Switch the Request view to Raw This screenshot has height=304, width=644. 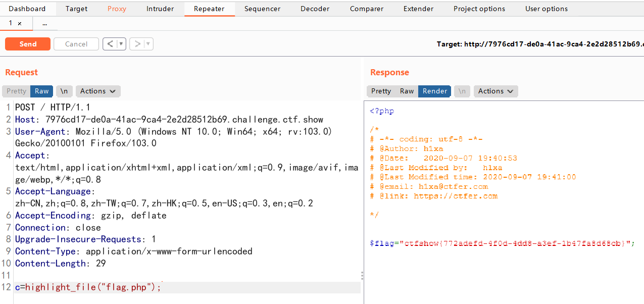(42, 91)
